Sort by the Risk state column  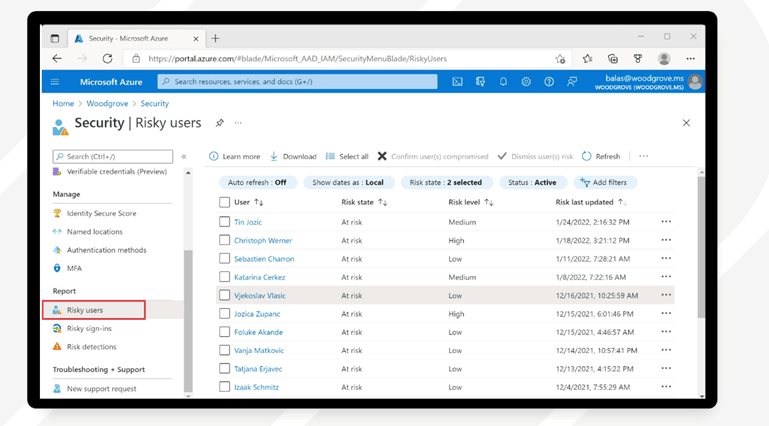364,202
